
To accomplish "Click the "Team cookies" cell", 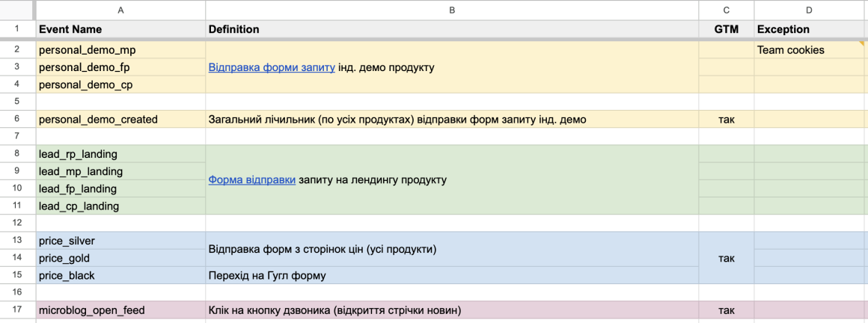I will point(810,50).
